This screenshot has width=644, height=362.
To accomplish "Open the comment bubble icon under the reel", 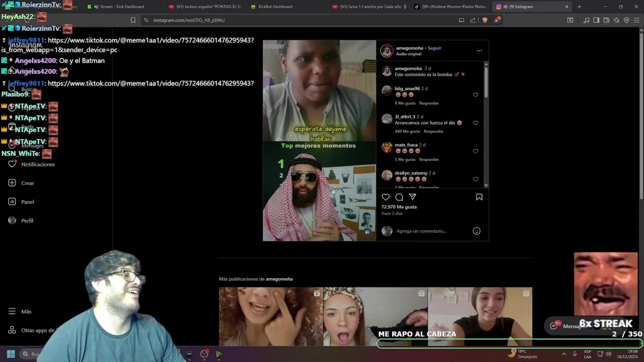I will (x=399, y=197).
